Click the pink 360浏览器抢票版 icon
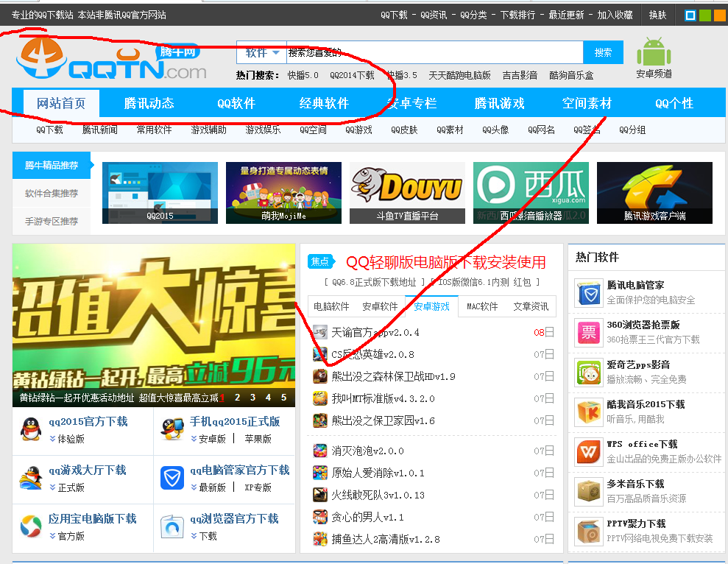The width and height of the screenshot is (728, 564). tap(588, 332)
